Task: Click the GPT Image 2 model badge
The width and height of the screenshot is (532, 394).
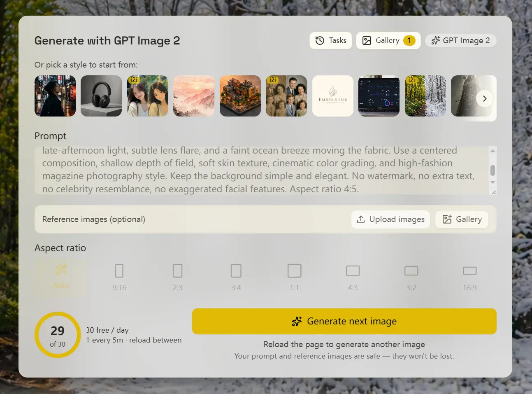Action: click(460, 40)
